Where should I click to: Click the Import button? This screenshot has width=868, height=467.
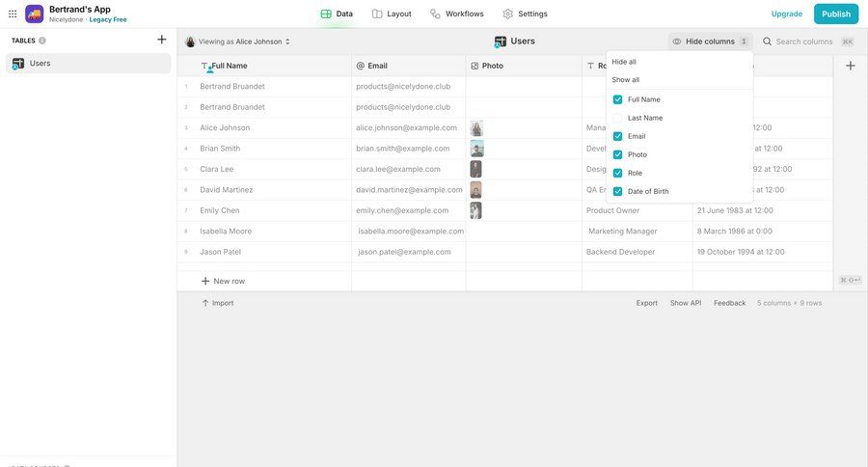pos(218,303)
